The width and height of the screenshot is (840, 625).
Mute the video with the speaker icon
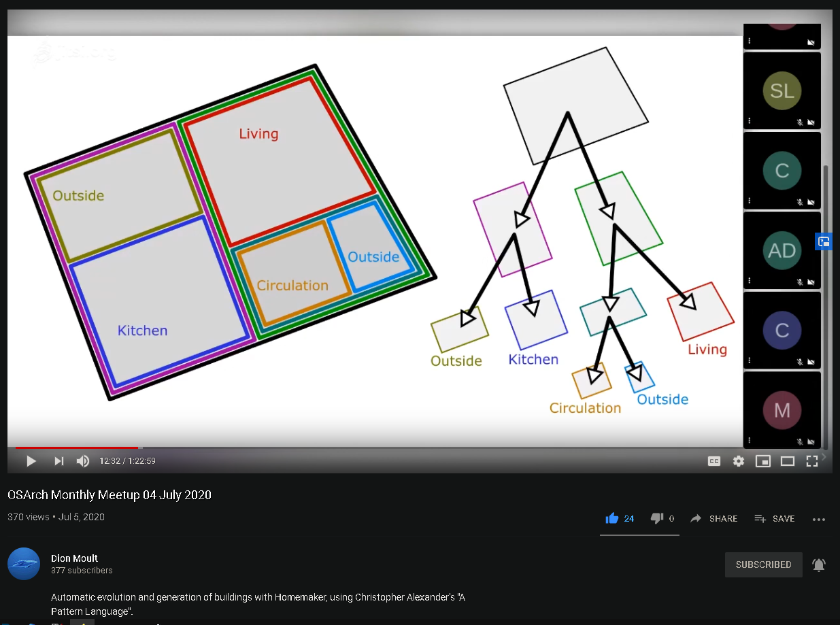(83, 461)
